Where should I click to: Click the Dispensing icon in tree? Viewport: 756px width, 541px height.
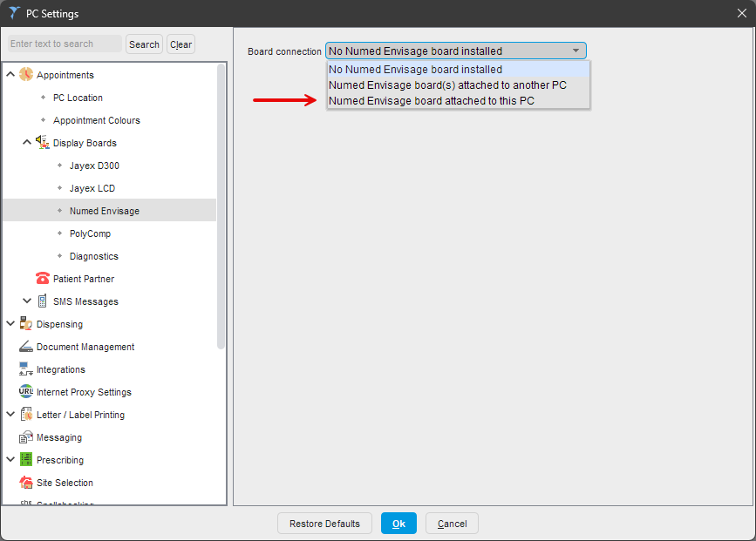[x=26, y=324]
